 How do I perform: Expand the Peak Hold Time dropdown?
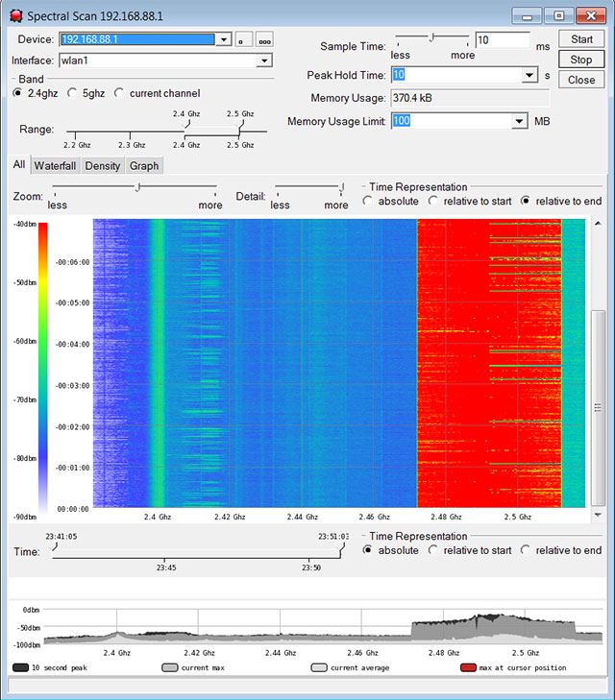(x=529, y=75)
